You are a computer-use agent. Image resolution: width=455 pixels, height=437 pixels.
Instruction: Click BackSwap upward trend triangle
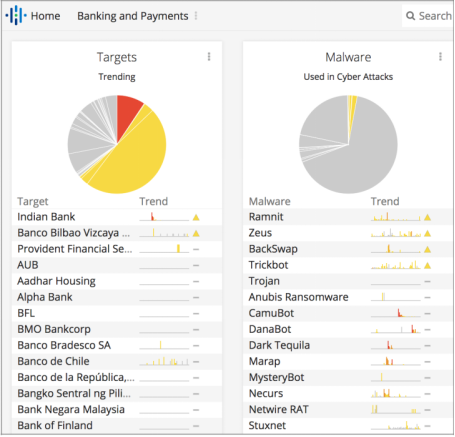pyautogui.click(x=428, y=250)
